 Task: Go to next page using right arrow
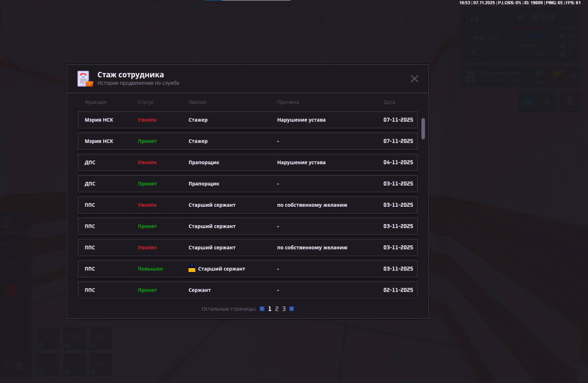point(292,309)
